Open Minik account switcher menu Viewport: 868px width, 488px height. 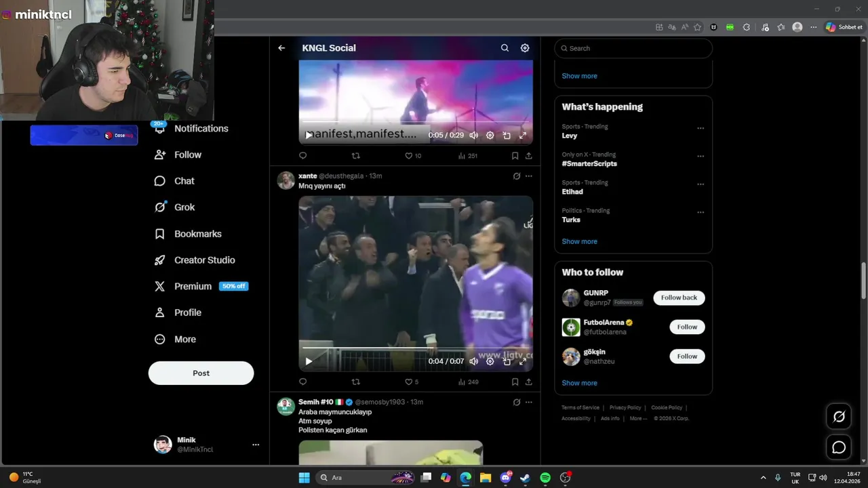(207, 445)
